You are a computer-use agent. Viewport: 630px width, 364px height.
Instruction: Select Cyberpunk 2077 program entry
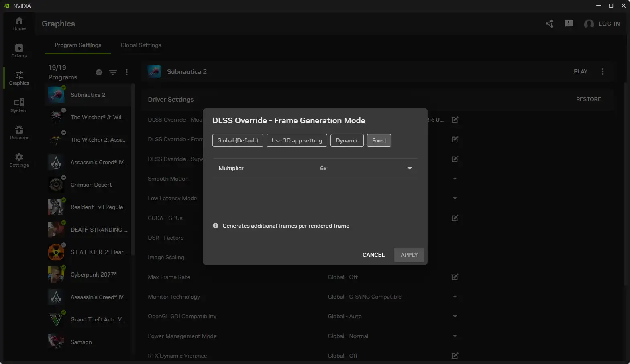(88, 275)
